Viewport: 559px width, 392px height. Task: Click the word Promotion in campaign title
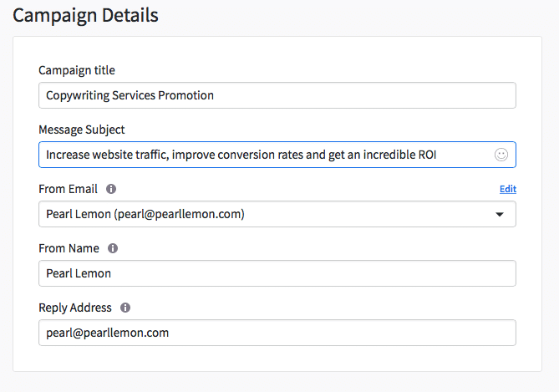pyautogui.click(x=185, y=95)
